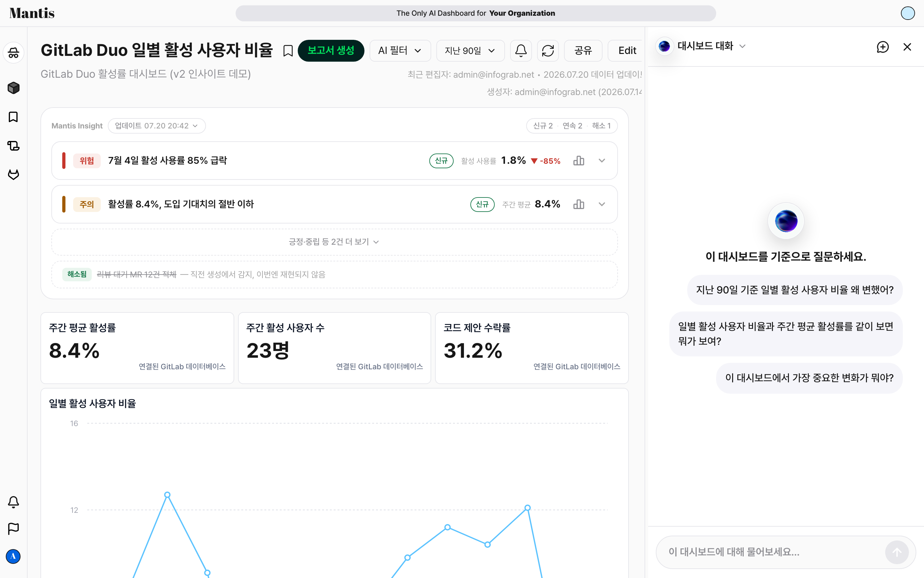Viewport: 924px width, 578px height.
Task: Select the 코드 제안 수락률 card
Action: 532,348
